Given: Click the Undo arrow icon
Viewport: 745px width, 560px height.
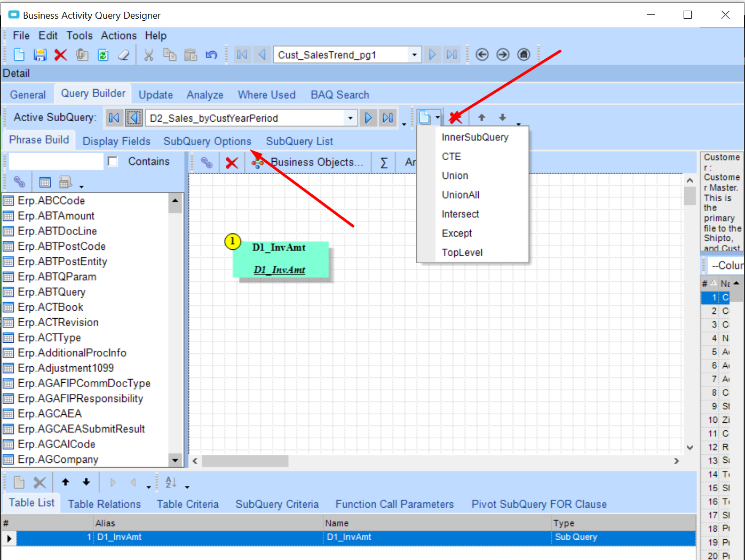Looking at the screenshot, I should tap(211, 54).
